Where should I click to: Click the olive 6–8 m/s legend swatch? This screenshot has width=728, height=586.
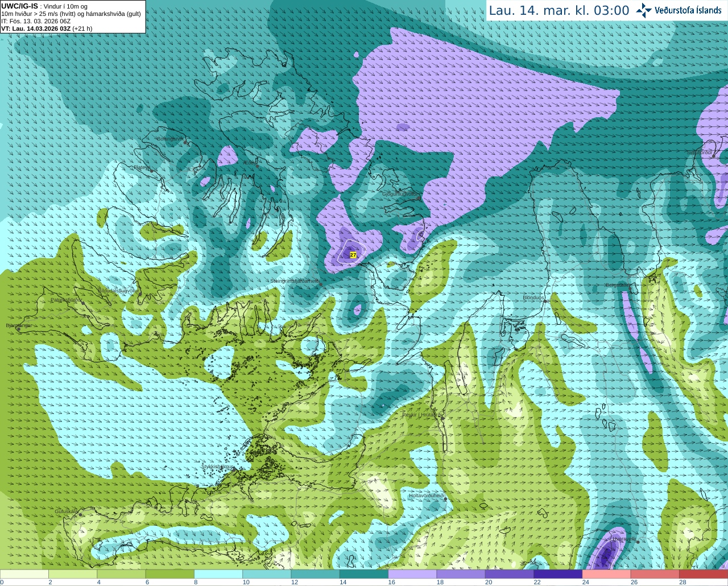click(169, 573)
